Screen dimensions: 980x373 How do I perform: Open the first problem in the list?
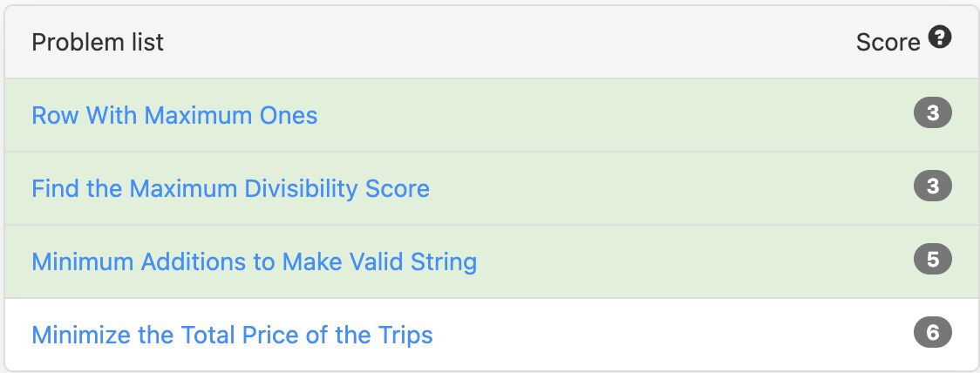click(x=174, y=115)
